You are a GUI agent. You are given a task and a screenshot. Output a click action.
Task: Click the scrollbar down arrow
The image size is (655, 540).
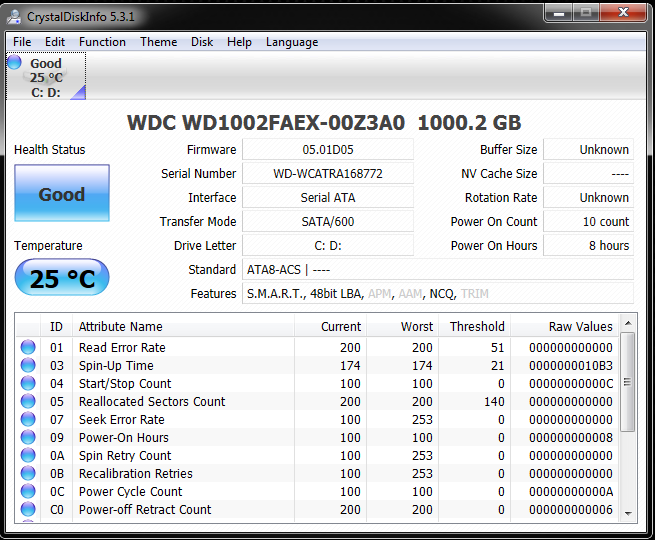click(627, 513)
